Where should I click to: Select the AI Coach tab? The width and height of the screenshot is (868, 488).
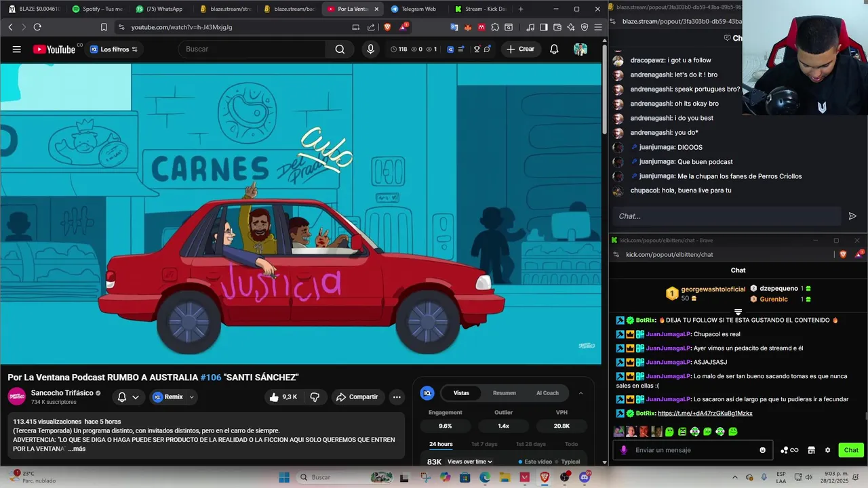547,393
